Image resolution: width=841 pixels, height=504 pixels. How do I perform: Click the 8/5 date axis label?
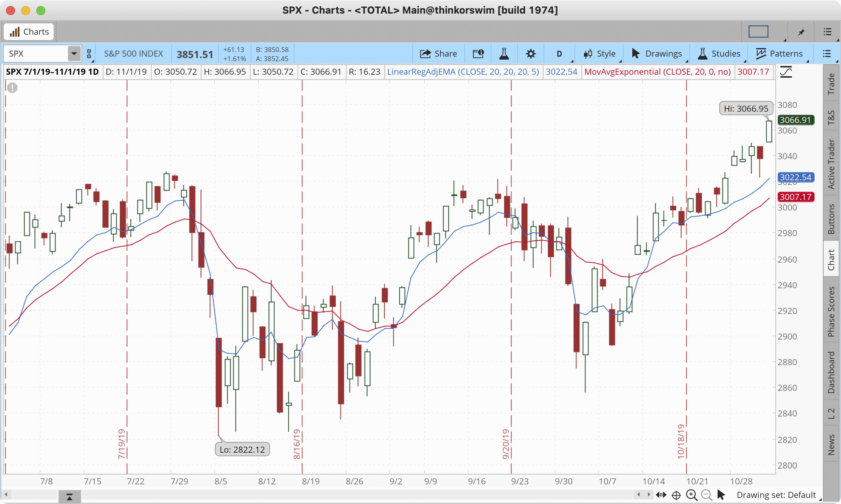[x=221, y=481]
